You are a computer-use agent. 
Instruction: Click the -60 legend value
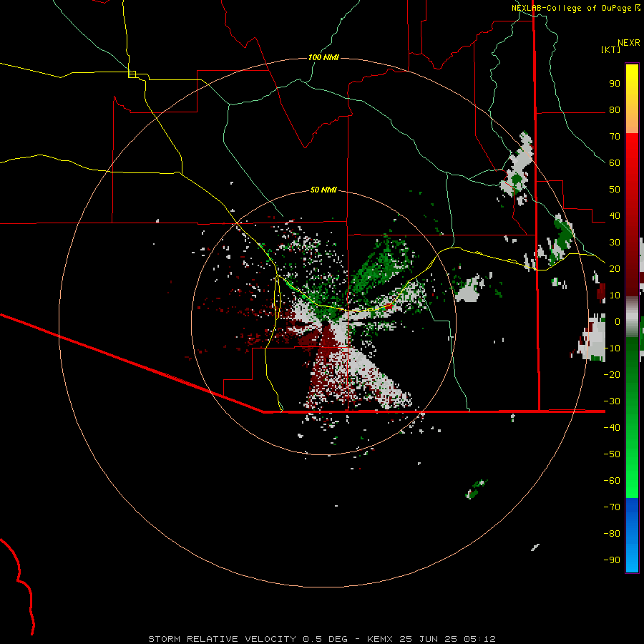point(612,481)
